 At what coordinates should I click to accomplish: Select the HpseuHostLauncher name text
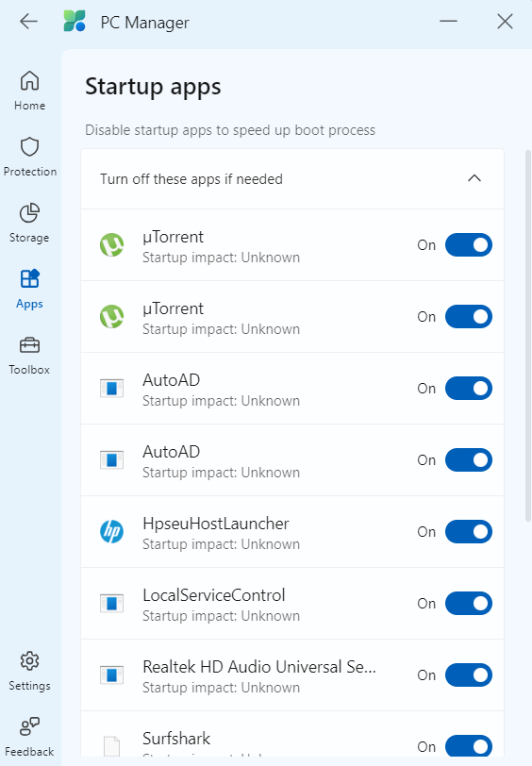point(215,524)
